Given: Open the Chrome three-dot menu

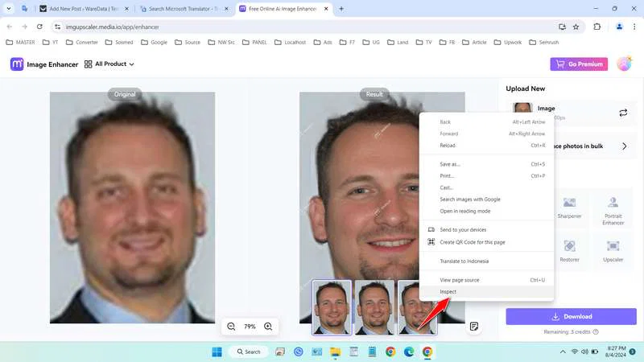Looking at the screenshot, I should [x=634, y=27].
